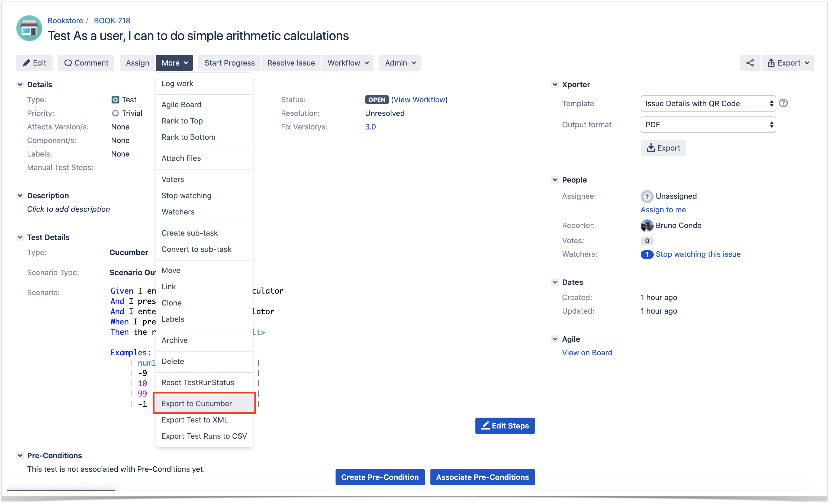Collapse the Test Details section
Screen dimensions: 831x504
pos(20,238)
